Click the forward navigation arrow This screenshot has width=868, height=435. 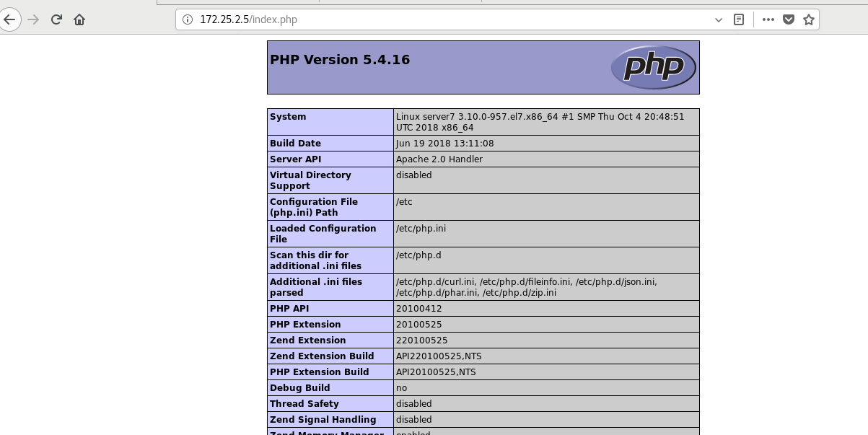point(32,19)
